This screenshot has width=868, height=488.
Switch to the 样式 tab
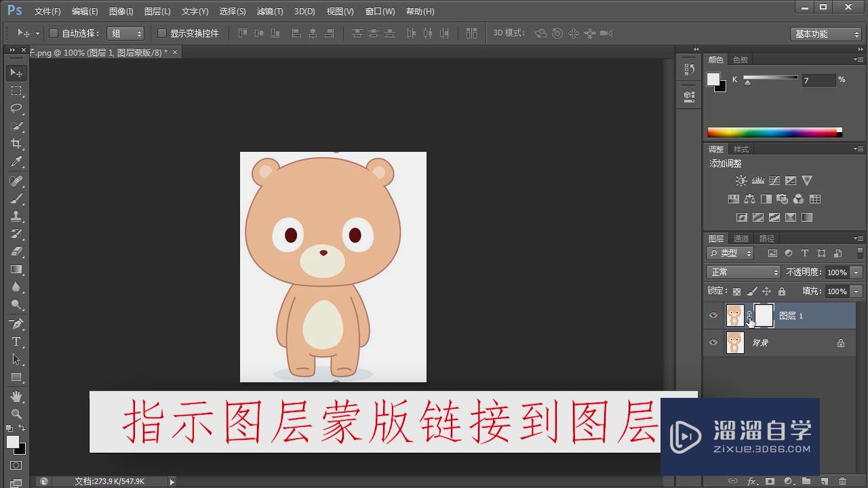(741, 149)
